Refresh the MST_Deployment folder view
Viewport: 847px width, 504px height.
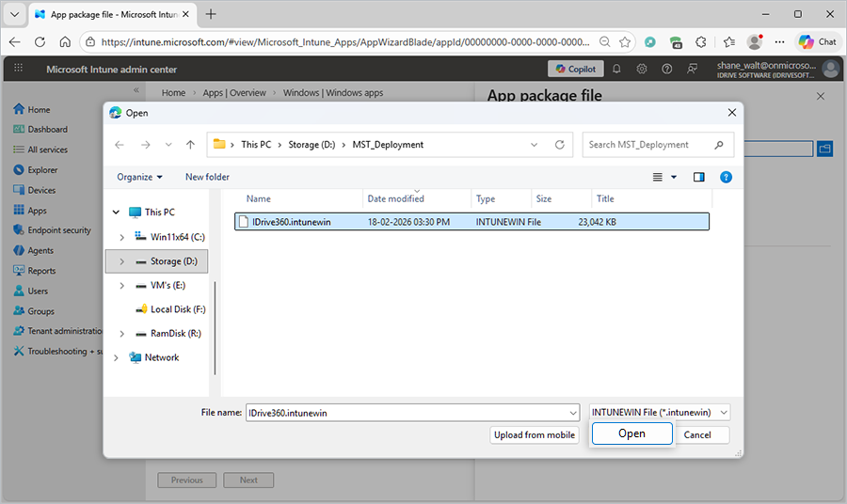560,145
